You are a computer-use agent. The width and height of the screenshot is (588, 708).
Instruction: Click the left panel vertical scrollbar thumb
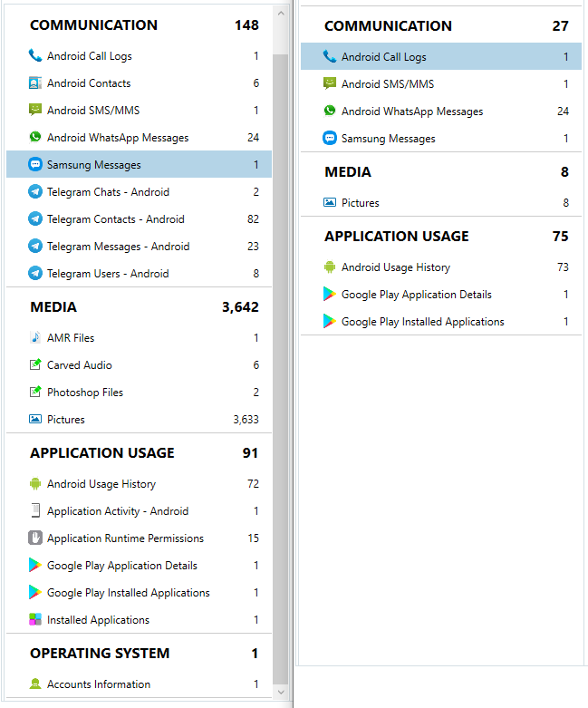[281, 369]
